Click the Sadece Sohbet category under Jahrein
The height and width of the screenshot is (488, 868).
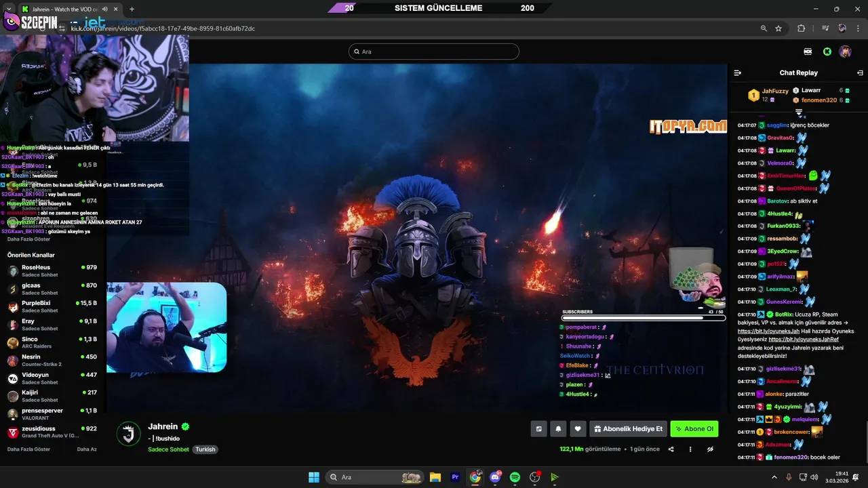point(168,449)
